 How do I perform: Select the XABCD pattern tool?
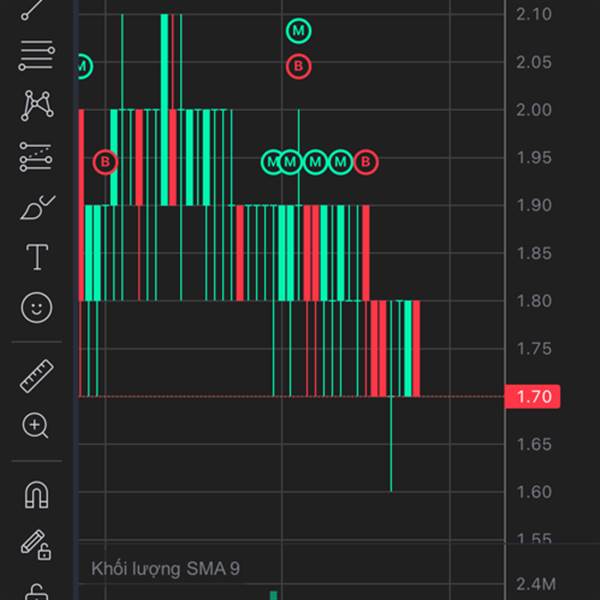pyautogui.click(x=37, y=106)
